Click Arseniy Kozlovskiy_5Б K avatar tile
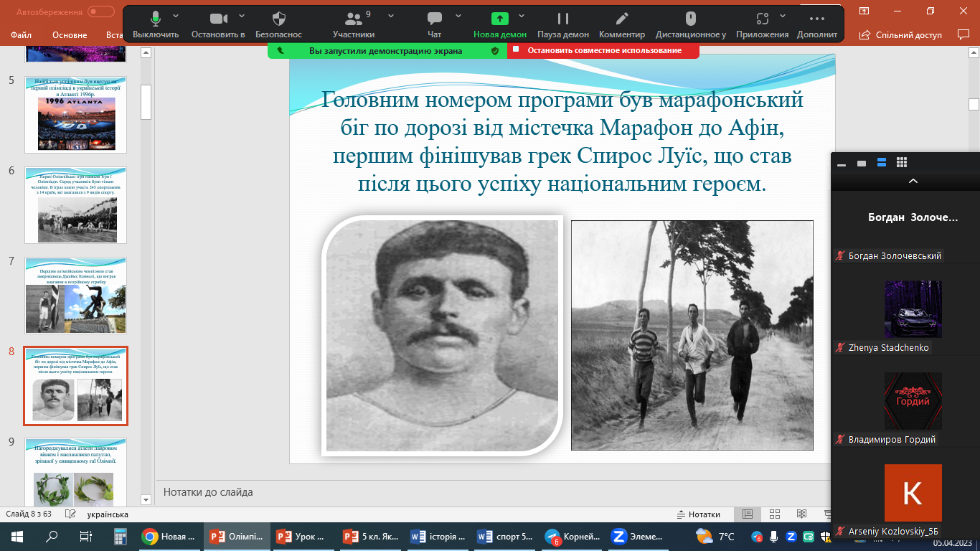 [913, 493]
